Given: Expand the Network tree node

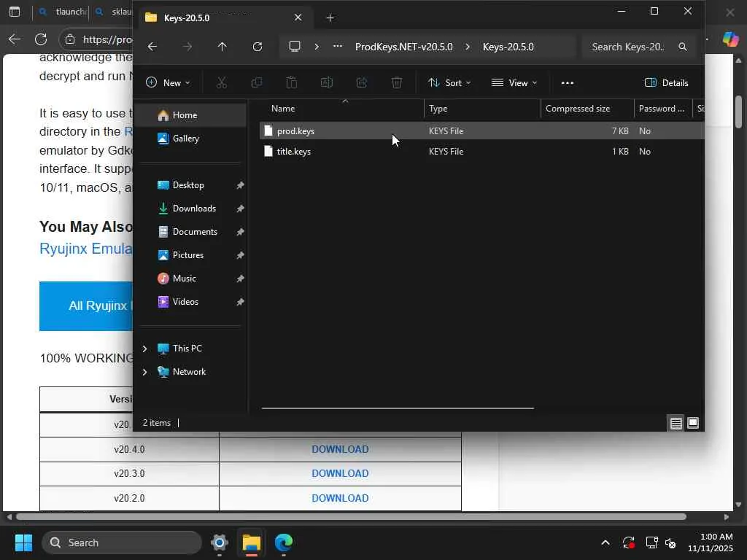Looking at the screenshot, I should point(145,372).
